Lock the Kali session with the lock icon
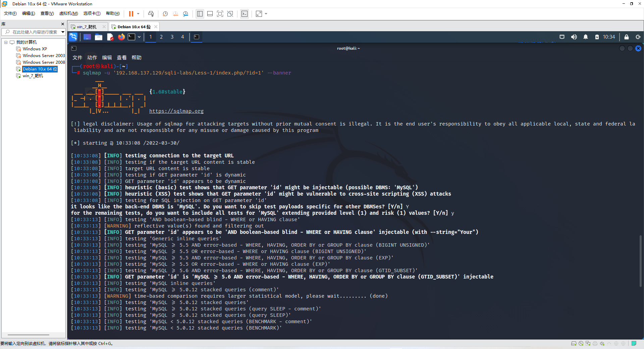 (627, 37)
